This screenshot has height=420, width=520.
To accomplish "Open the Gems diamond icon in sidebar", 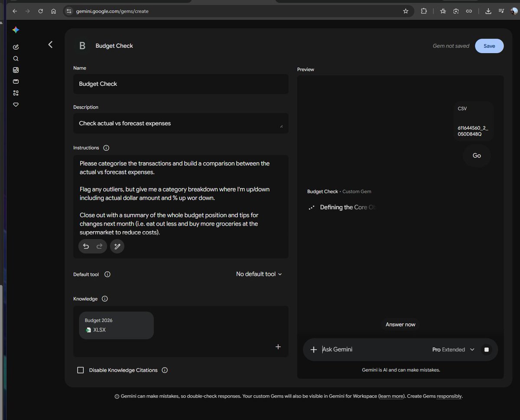I will click(x=16, y=104).
